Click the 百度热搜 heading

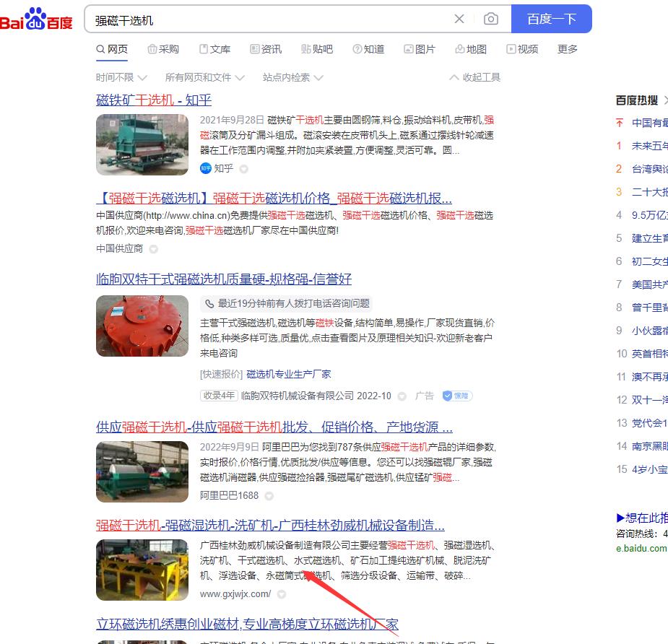tap(636, 100)
